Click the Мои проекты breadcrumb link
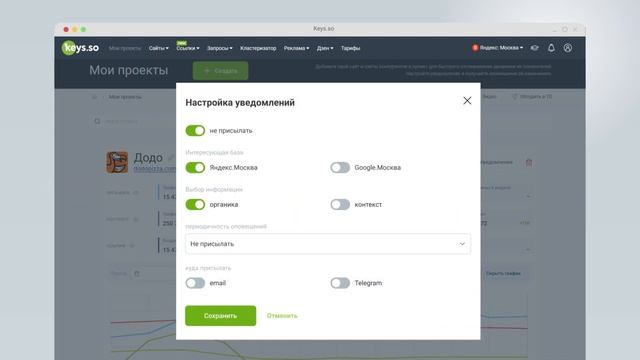This screenshot has height=360, width=640. (125, 97)
